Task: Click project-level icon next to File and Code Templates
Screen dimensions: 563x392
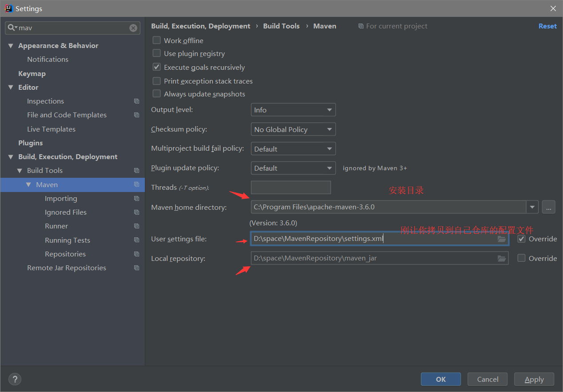Action: point(136,115)
